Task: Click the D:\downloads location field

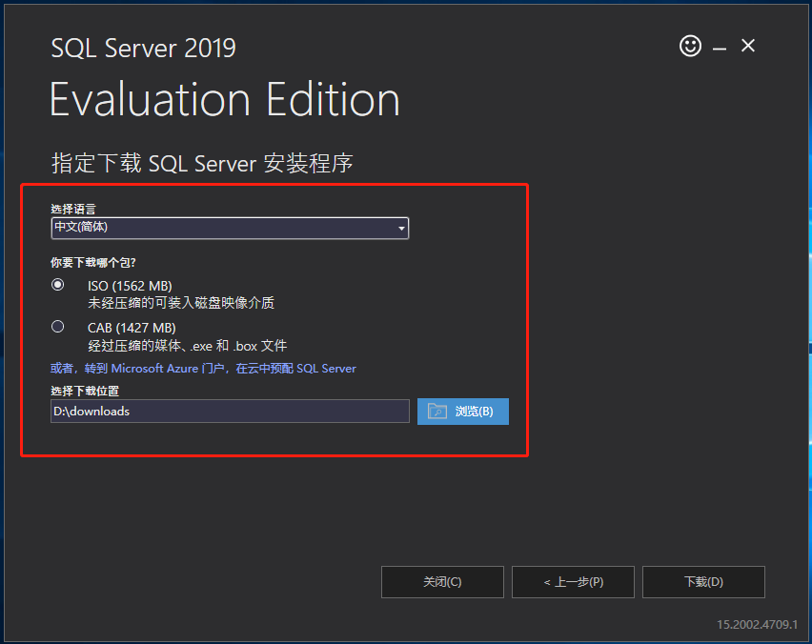Action: (x=230, y=411)
